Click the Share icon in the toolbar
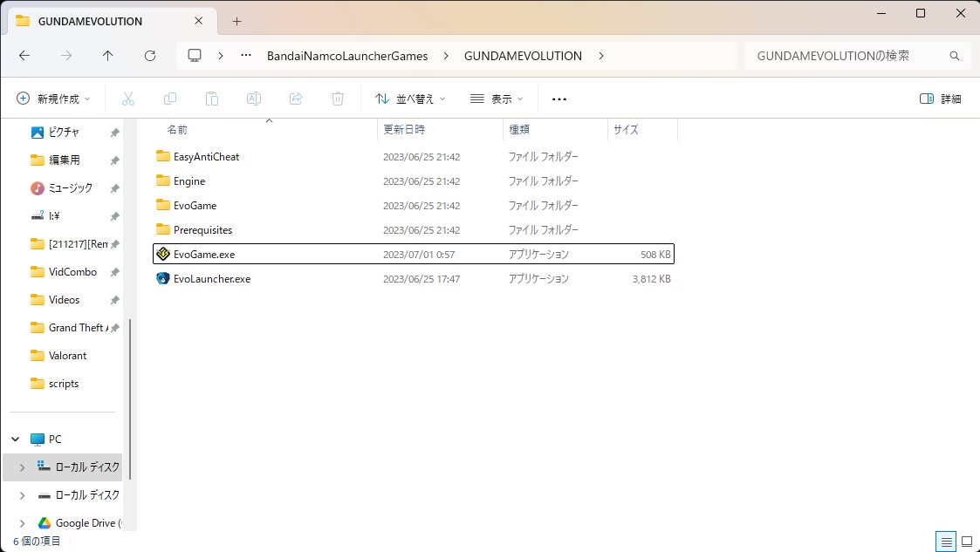This screenshot has height=552, width=980. tap(296, 99)
